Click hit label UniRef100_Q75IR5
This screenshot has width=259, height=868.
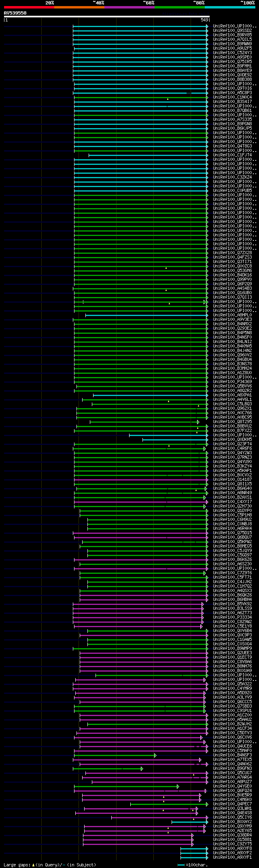[232, 61]
